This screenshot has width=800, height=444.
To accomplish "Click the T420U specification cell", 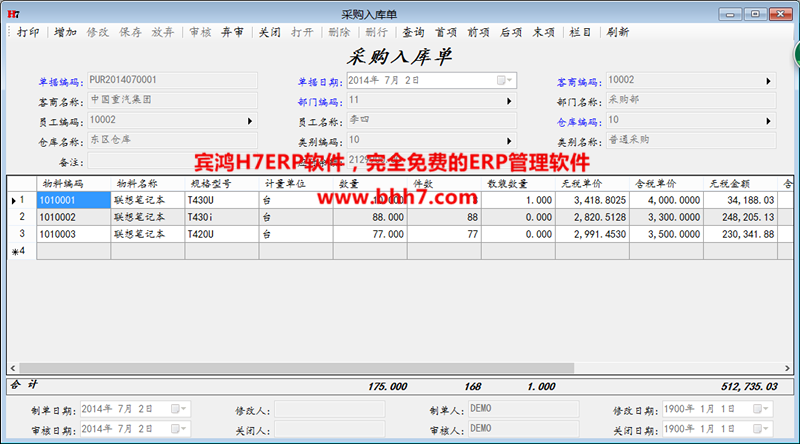I will coord(222,234).
